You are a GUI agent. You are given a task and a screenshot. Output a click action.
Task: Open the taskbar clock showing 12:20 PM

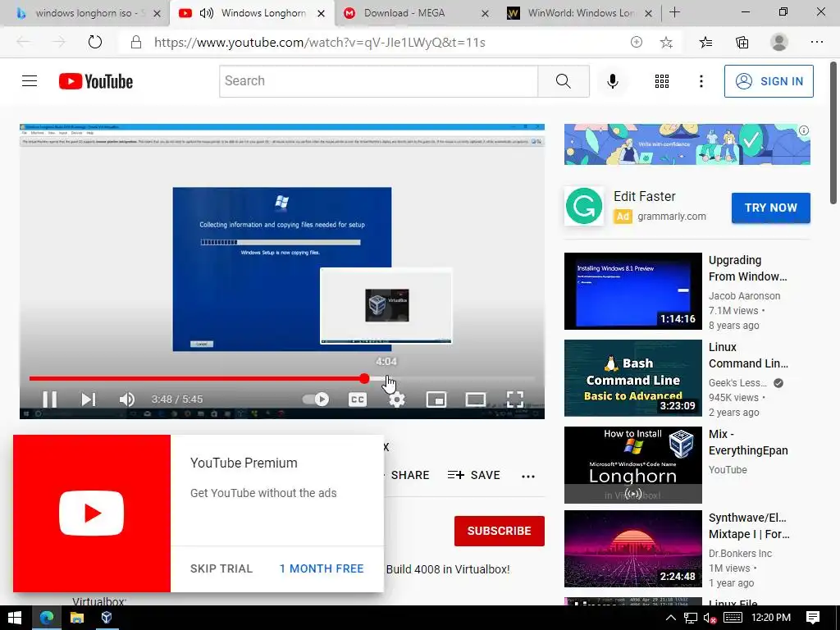click(771, 618)
